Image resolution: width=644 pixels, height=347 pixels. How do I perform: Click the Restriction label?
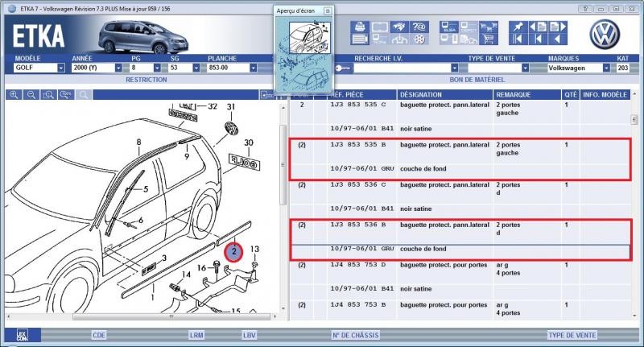[147, 80]
